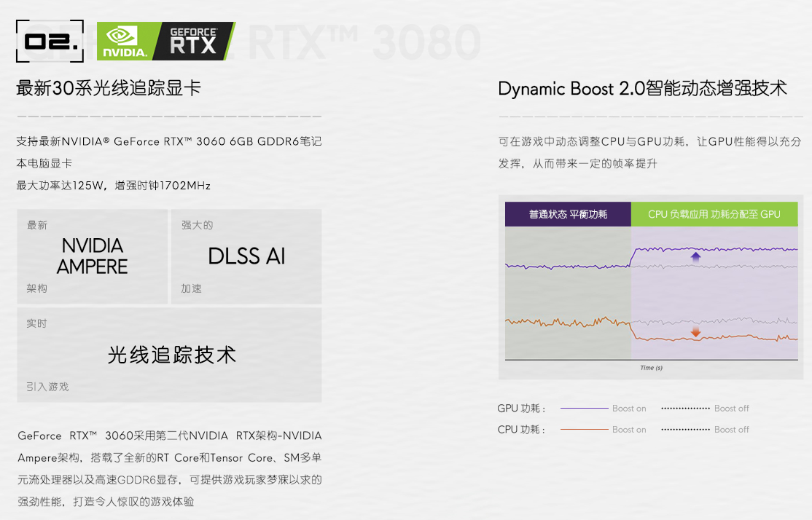Click the dotted GPU Boost off legend line
Viewport: 812px width, 520px height.
685,409
